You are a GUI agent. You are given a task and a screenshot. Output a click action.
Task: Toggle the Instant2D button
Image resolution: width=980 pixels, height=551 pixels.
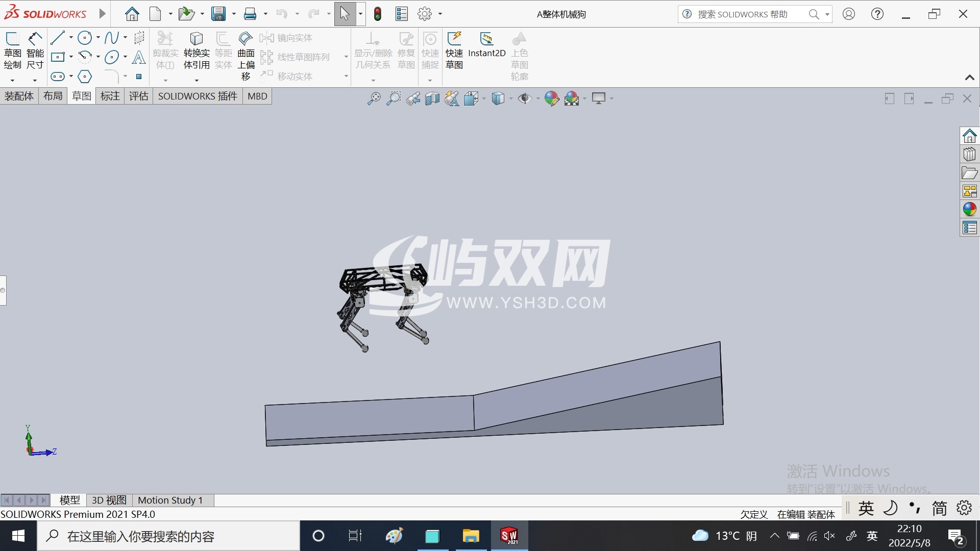[x=486, y=45]
